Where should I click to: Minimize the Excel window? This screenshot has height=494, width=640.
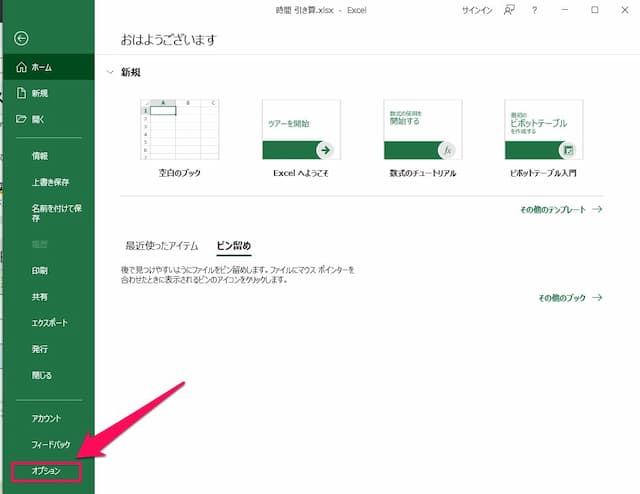tap(564, 10)
